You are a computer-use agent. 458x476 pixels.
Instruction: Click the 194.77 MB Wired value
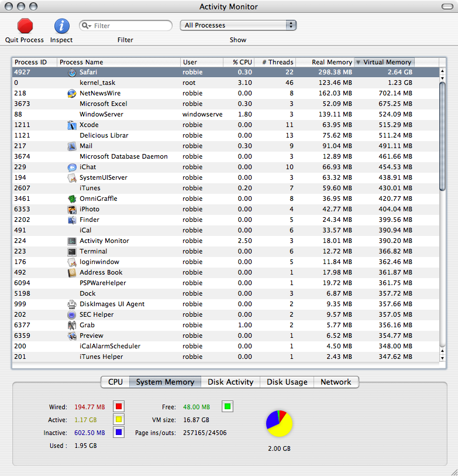pos(89,407)
